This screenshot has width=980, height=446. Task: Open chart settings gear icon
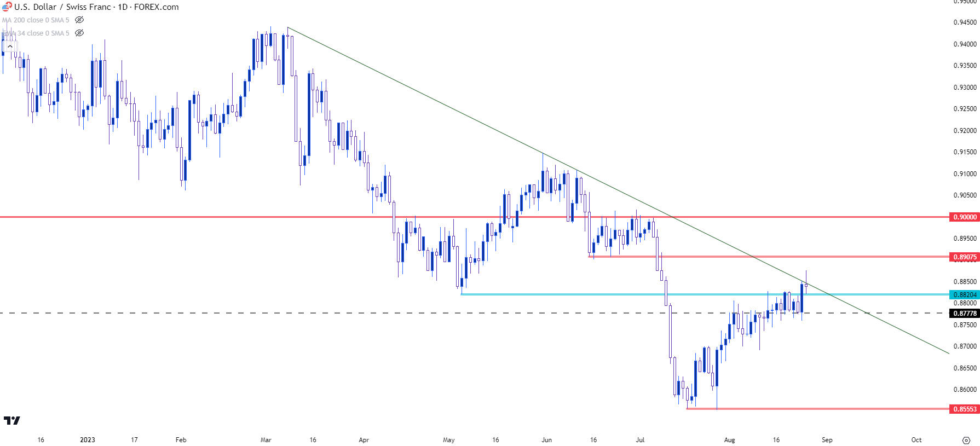[x=966, y=440]
